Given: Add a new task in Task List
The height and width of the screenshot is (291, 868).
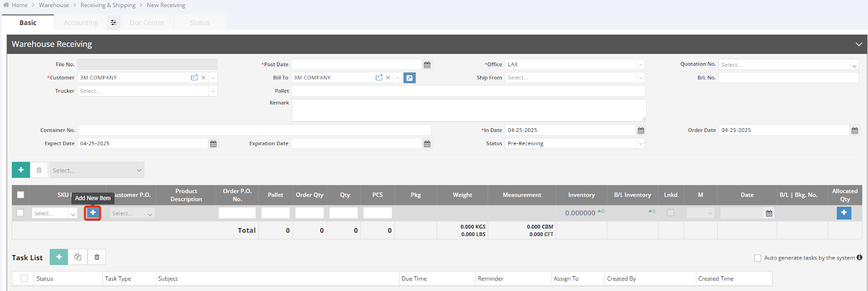Looking at the screenshot, I should pyautogui.click(x=59, y=257).
